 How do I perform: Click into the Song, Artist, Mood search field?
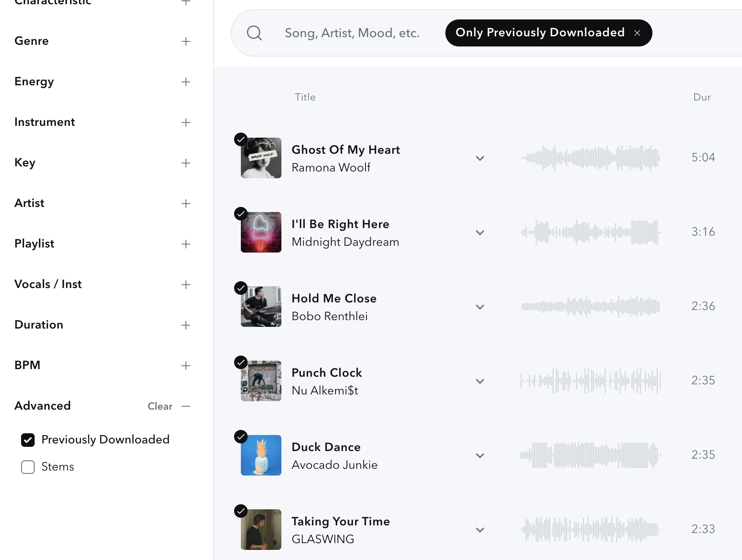tap(352, 33)
